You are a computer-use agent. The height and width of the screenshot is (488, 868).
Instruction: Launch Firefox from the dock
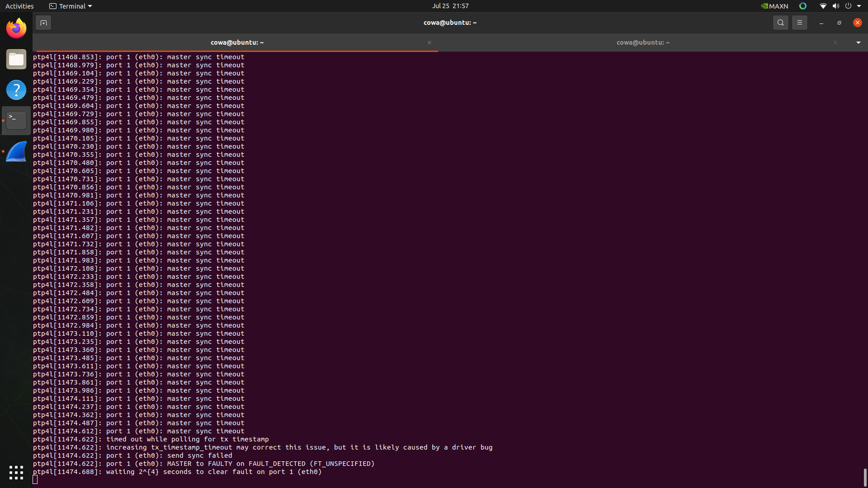pos(16,29)
